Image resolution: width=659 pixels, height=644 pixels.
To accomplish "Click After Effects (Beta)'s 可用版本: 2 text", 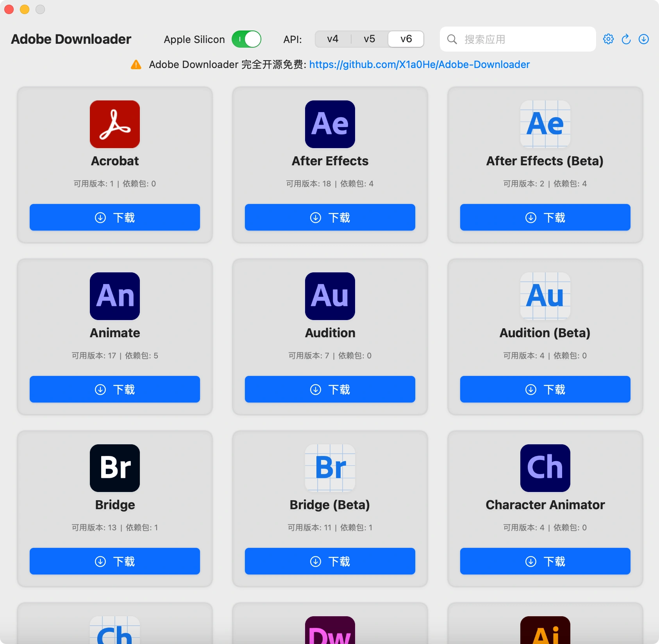I will (x=524, y=184).
